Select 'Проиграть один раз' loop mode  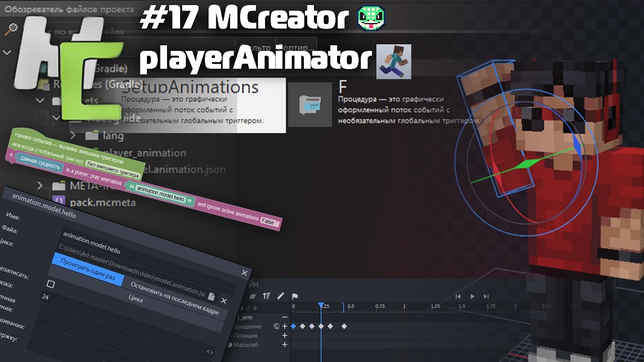pos(88,269)
